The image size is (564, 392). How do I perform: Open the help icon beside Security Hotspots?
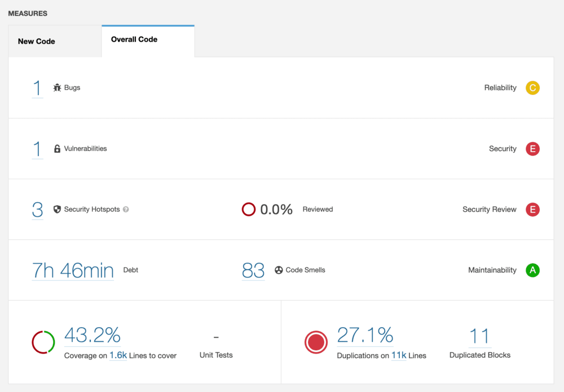point(125,209)
